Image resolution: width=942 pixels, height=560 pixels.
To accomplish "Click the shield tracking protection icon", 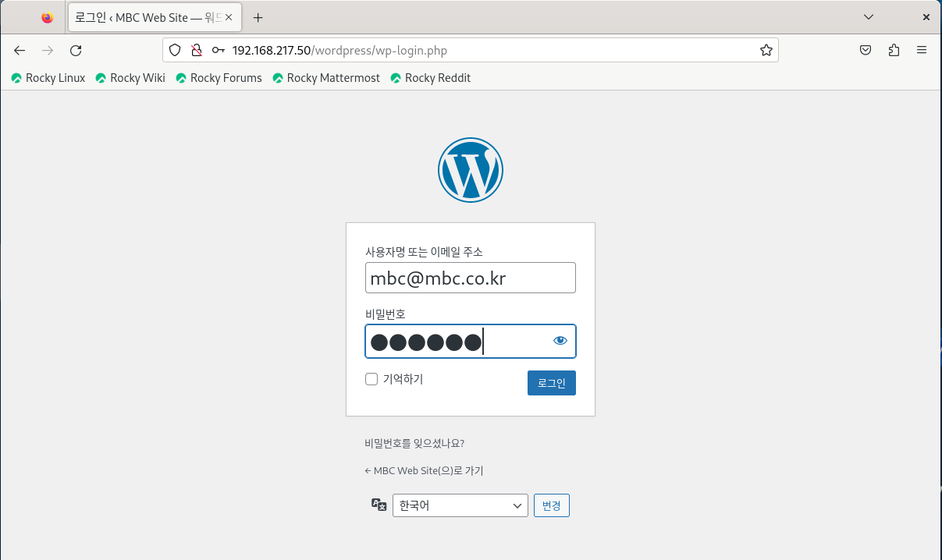I will [175, 51].
